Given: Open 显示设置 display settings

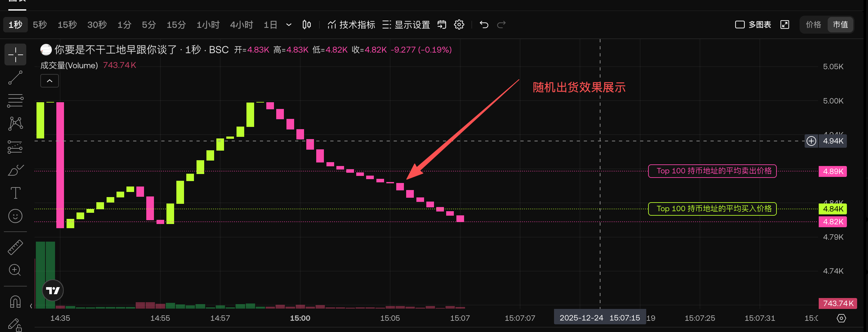Looking at the screenshot, I should (x=406, y=25).
